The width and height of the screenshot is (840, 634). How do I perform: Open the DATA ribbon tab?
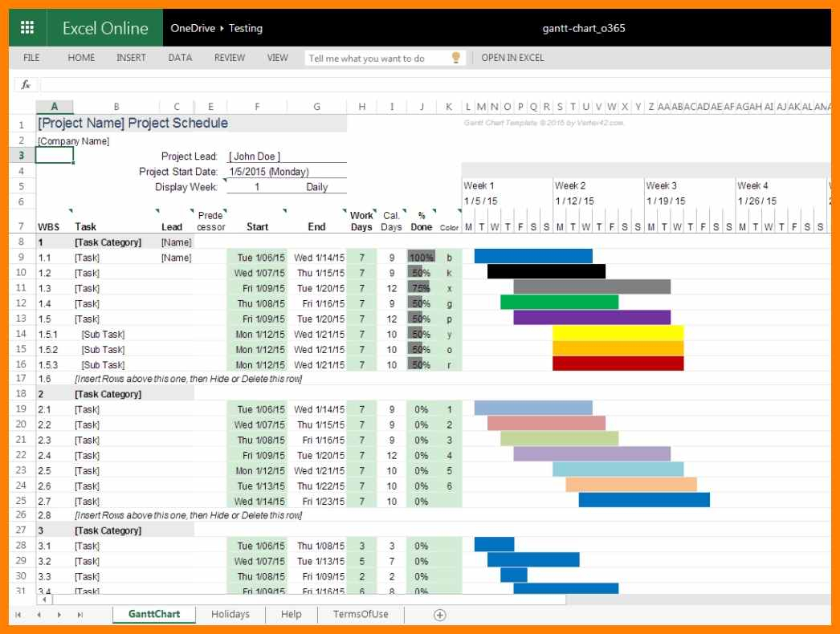coord(180,57)
